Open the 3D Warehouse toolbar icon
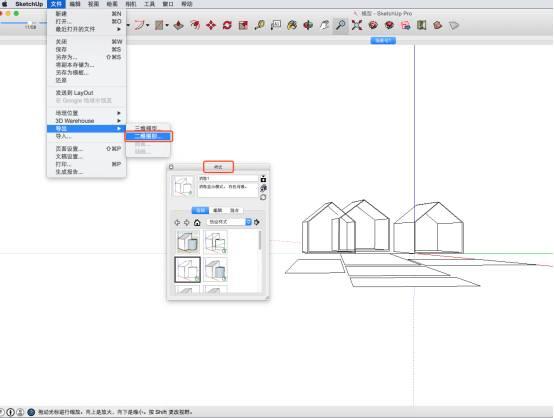554x418 pixels. coord(373,25)
